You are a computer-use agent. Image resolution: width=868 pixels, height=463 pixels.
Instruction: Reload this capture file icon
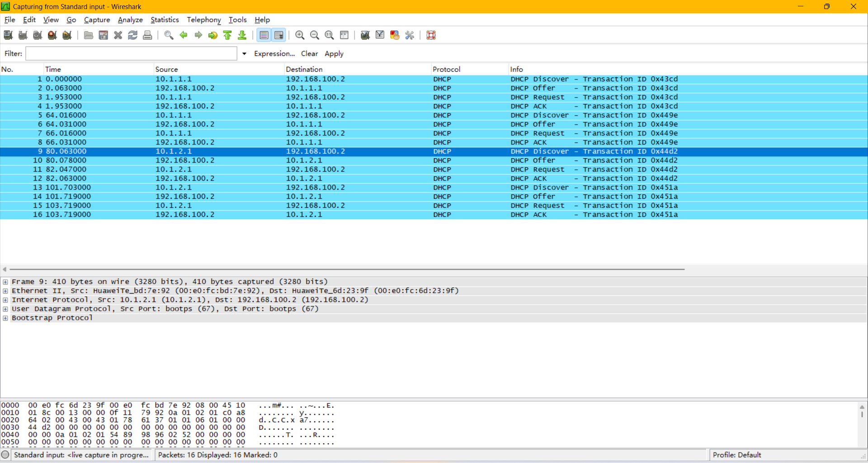(x=133, y=35)
